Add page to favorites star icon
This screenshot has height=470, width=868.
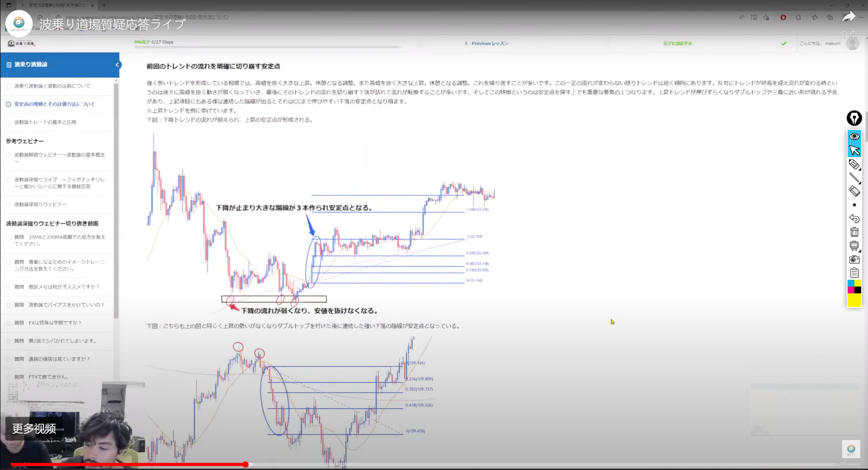point(766,17)
